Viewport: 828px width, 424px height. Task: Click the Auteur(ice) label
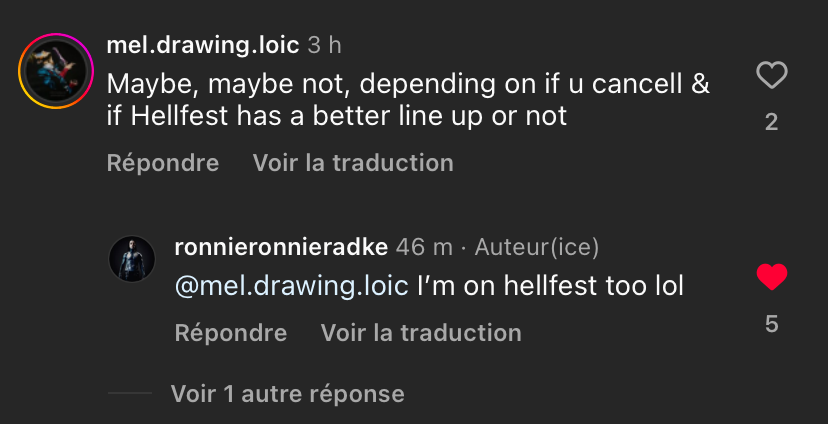(537, 246)
